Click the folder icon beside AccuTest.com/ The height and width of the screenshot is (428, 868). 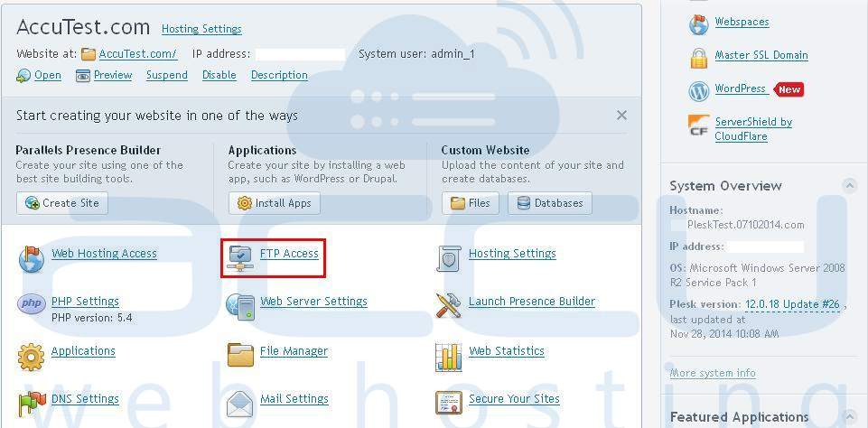pos(88,54)
